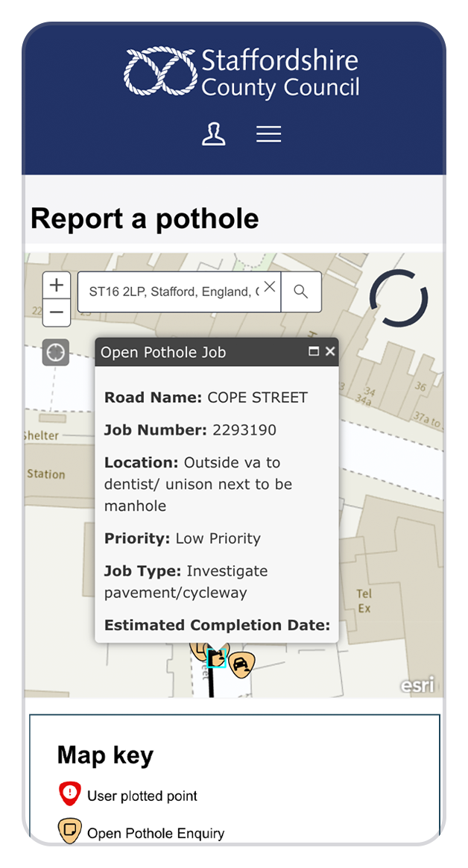468x868 pixels.
Task: Clear the ST16 2LP search text
Action: [x=269, y=286]
